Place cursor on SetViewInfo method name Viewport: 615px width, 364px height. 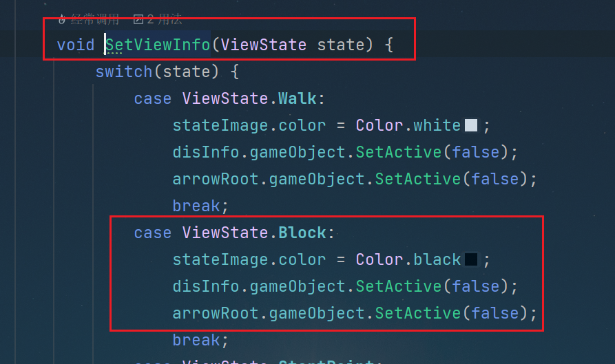point(158,45)
